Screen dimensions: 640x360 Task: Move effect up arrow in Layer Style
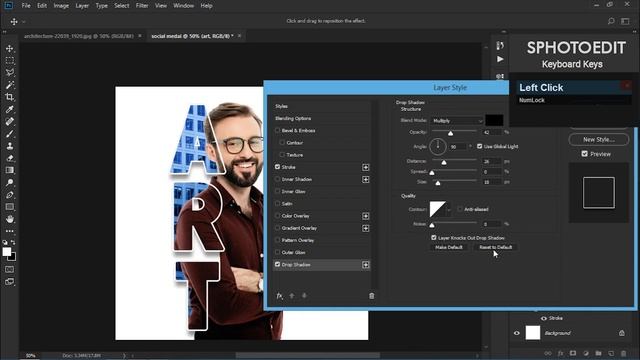(292, 296)
